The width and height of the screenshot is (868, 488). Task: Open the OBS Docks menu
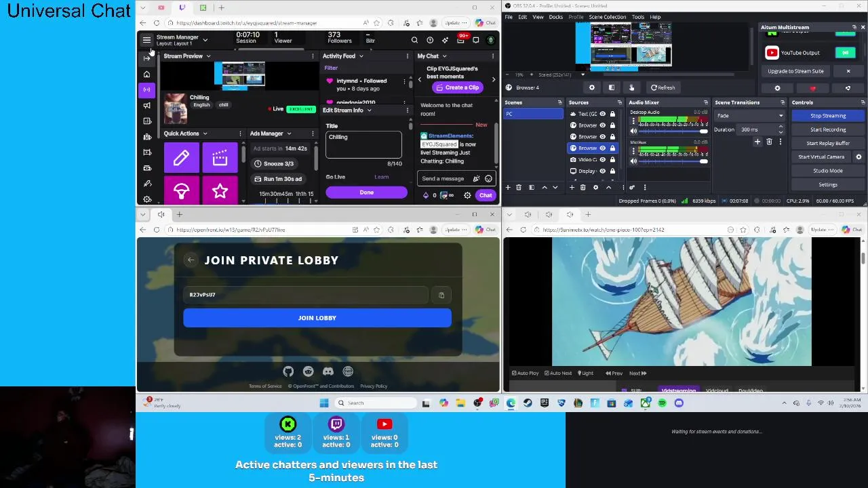point(556,17)
